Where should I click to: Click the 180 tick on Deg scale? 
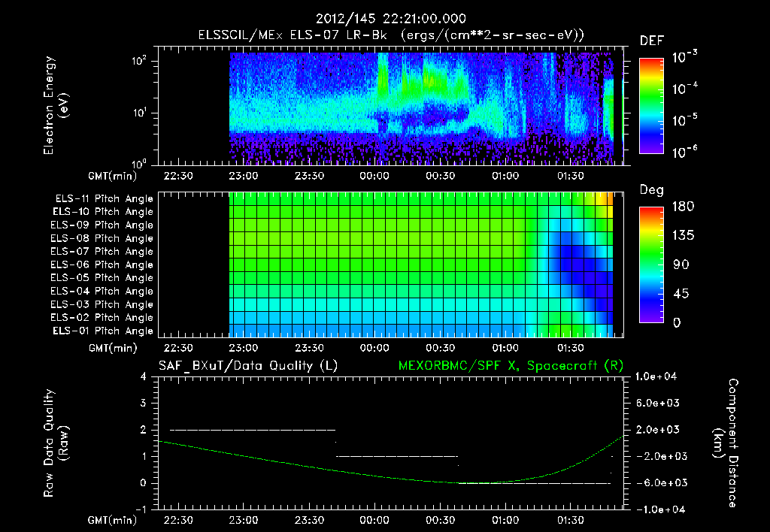pos(683,207)
